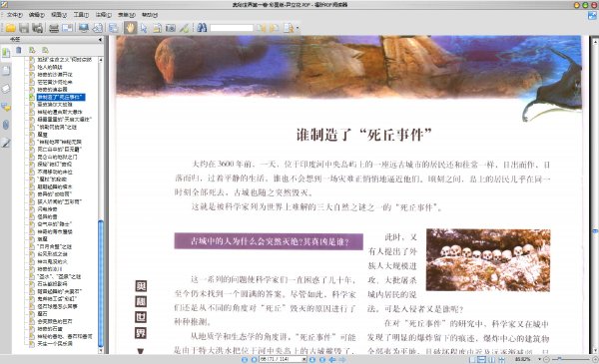Viewport: 599px width, 364px height.
Task: Click the find-previous icon after the search box
Action: point(262,28)
